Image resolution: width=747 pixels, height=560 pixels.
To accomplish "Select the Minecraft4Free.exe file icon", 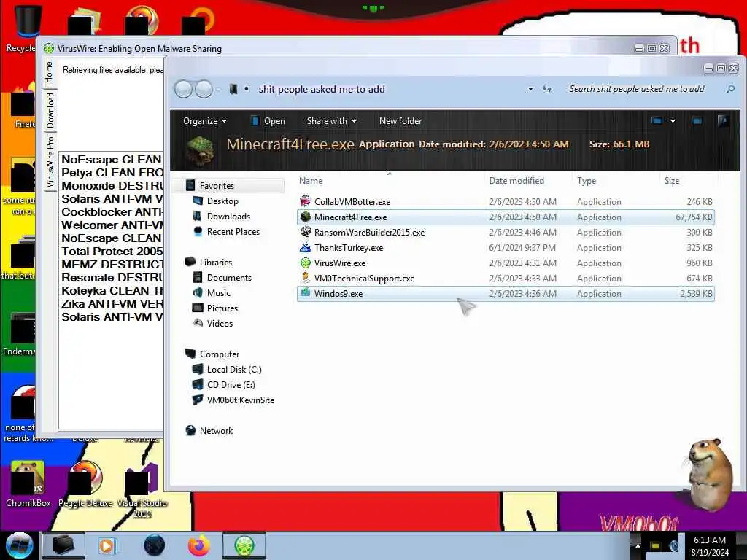I will pyautogui.click(x=306, y=217).
